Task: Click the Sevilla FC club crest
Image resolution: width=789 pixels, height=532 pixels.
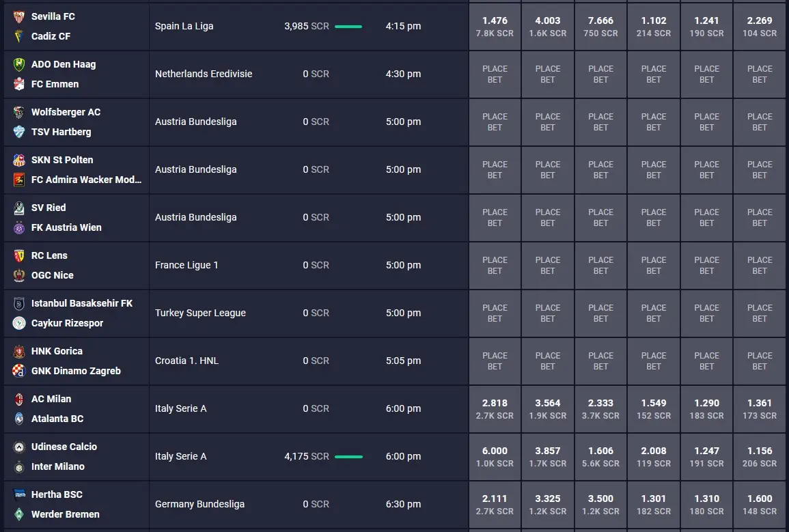Action: click(x=18, y=16)
